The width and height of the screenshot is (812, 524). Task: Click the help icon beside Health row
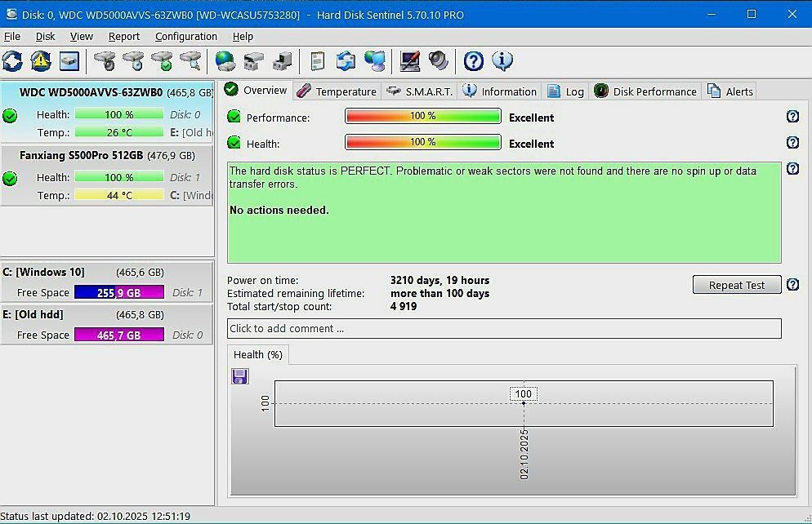click(792, 142)
